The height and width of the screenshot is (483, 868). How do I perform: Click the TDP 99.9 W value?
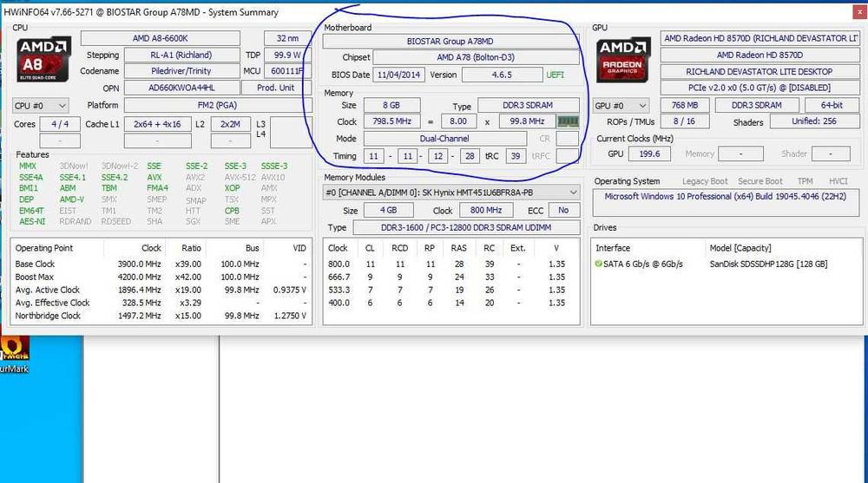pyautogui.click(x=287, y=55)
